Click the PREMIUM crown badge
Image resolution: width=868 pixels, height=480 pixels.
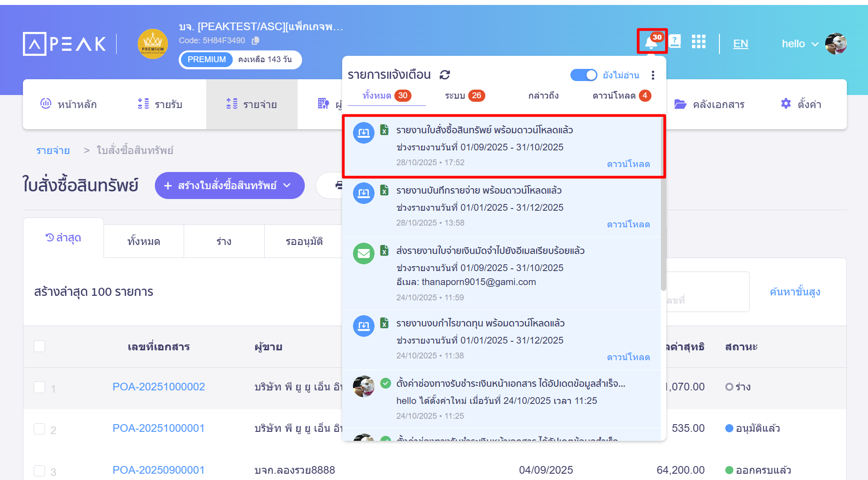point(153,44)
